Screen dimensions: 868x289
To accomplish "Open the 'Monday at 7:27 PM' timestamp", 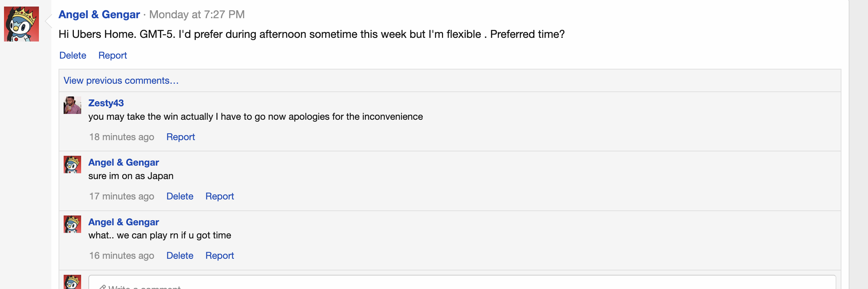I will [x=197, y=15].
